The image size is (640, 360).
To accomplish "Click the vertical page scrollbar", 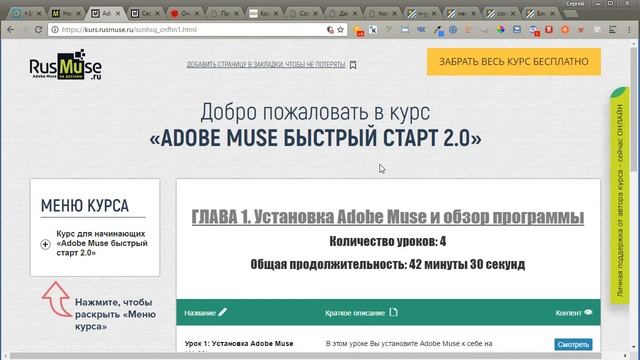I will (x=634, y=110).
